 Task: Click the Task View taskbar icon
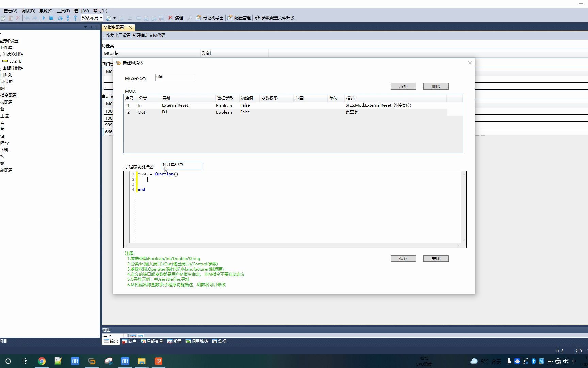(x=24, y=361)
